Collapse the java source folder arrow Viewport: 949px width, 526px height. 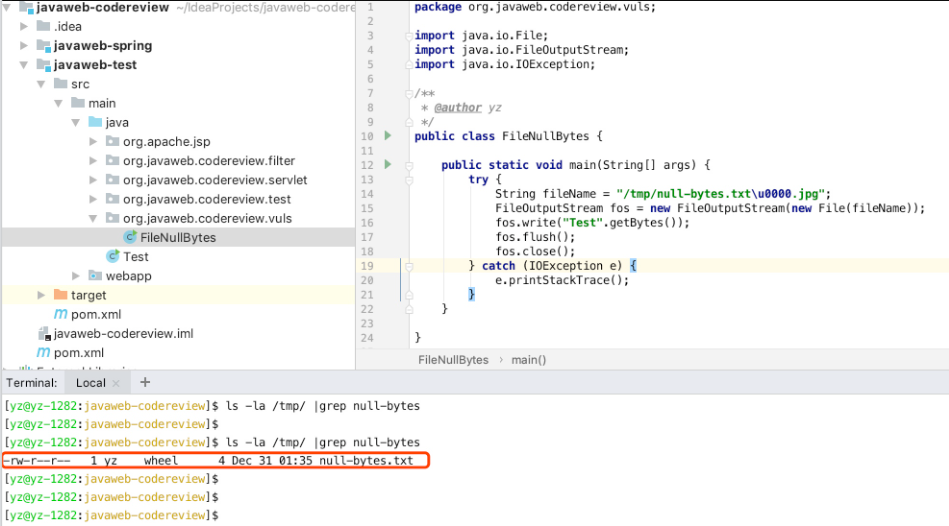click(x=76, y=122)
